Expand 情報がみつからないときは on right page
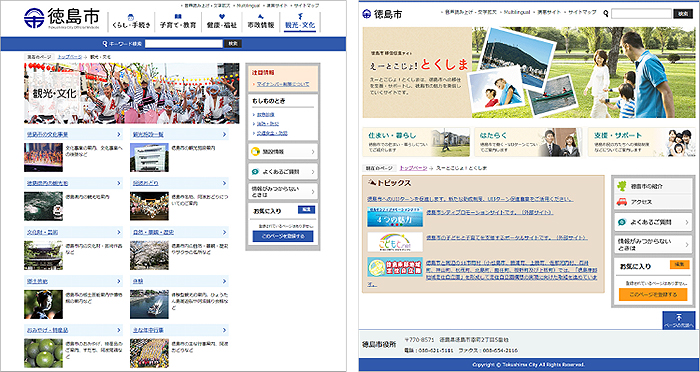700x372 pixels. coord(653,244)
